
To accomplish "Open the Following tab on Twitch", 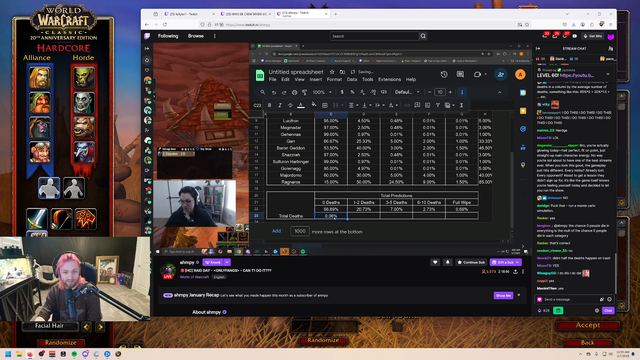I will coord(168,36).
